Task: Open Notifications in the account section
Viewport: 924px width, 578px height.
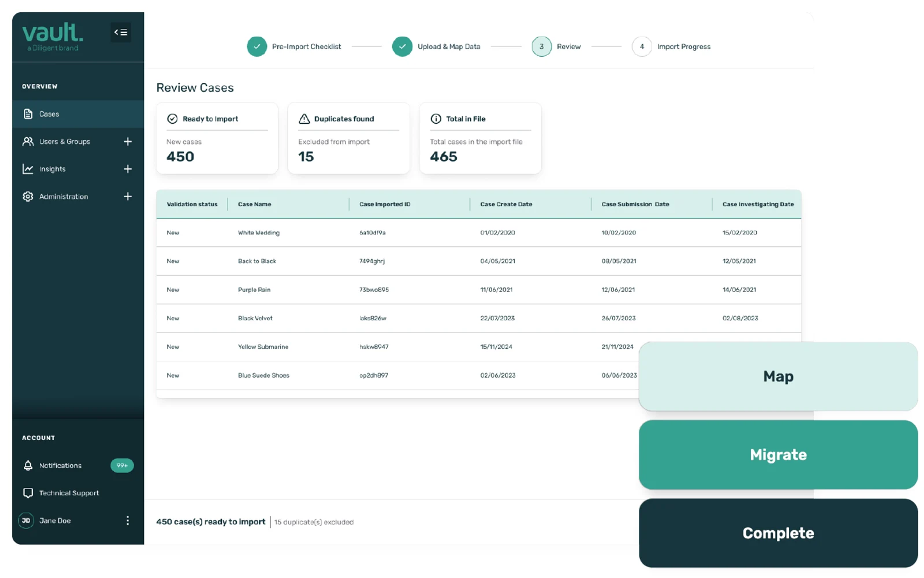Action: (60, 465)
